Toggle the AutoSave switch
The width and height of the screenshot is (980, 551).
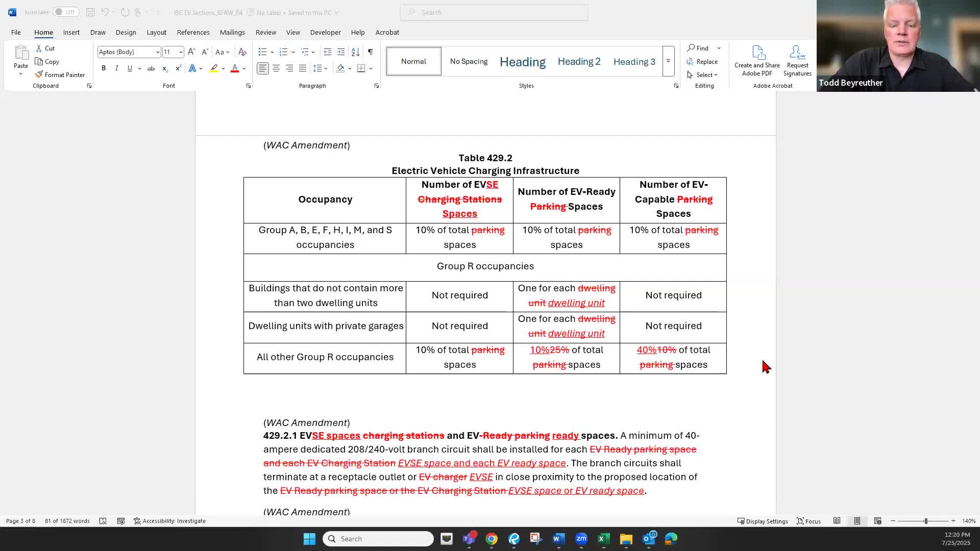coord(66,12)
